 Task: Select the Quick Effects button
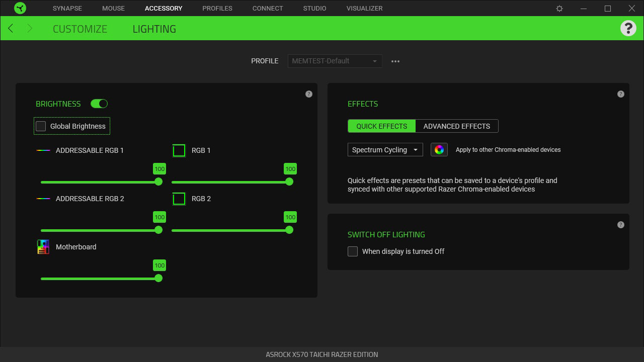pos(382,126)
